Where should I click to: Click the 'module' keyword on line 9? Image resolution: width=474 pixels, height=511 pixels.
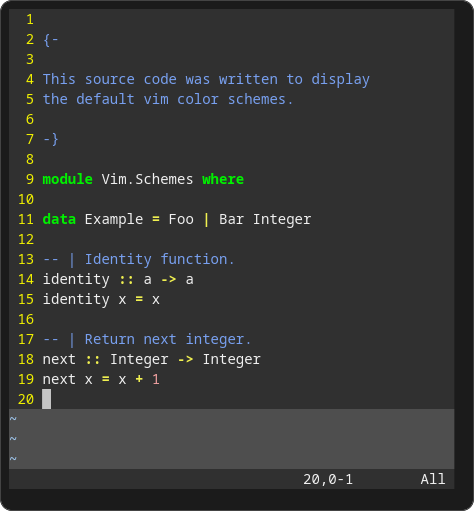click(68, 179)
